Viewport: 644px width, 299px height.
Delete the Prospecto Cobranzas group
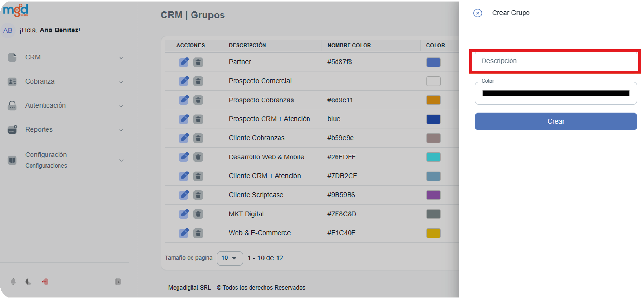pos(198,100)
